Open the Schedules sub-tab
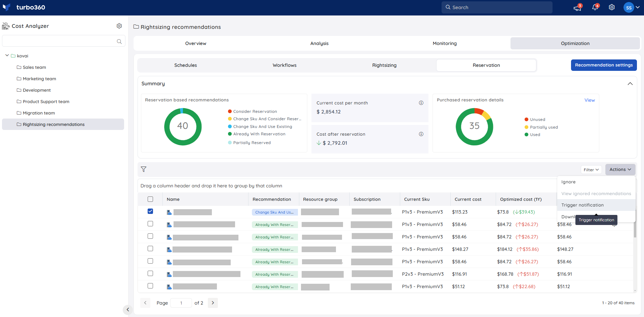644x317 pixels. pyautogui.click(x=186, y=65)
